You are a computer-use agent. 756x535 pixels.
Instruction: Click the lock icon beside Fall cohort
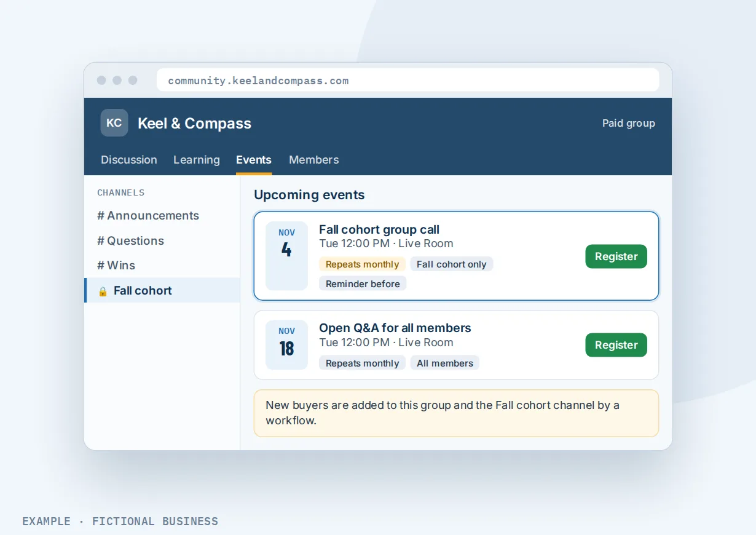click(x=103, y=291)
